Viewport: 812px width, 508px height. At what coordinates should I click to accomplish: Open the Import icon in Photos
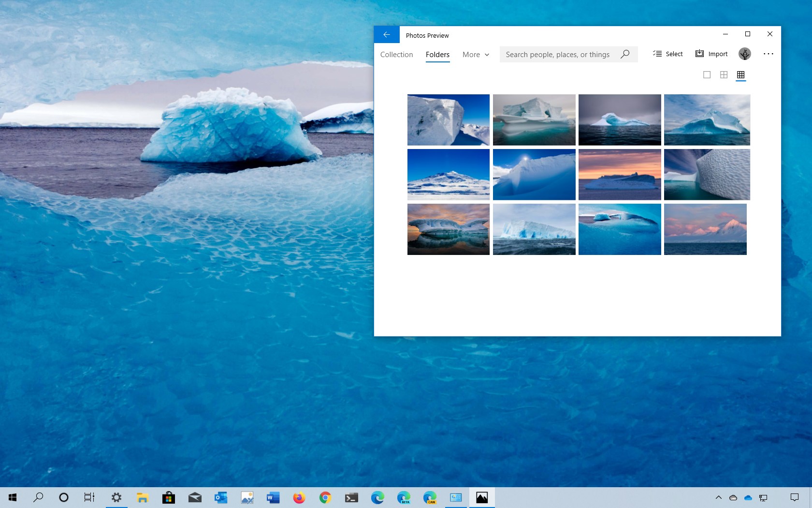point(710,54)
